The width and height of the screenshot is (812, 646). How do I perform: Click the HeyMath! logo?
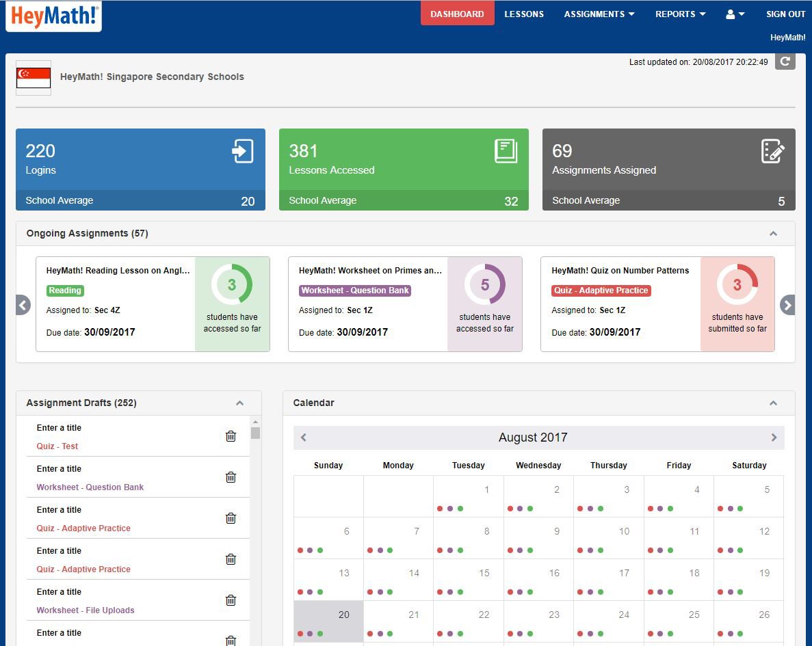click(x=53, y=16)
